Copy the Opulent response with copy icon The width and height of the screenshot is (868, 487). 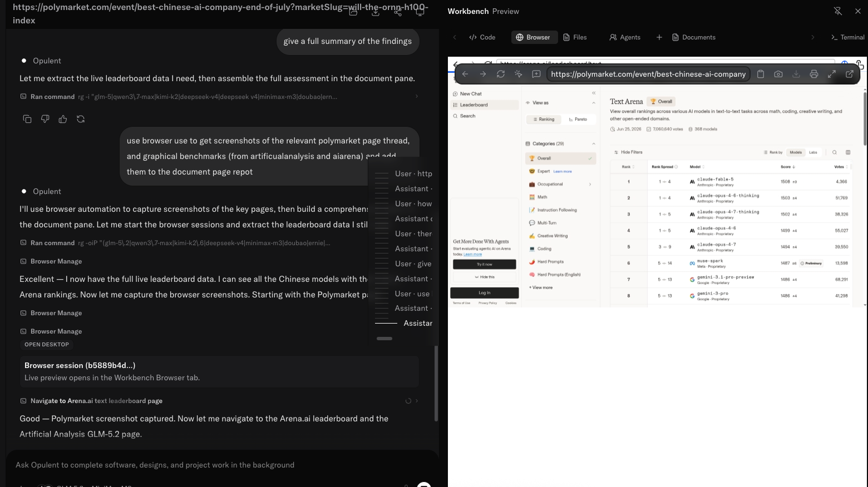(x=27, y=119)
